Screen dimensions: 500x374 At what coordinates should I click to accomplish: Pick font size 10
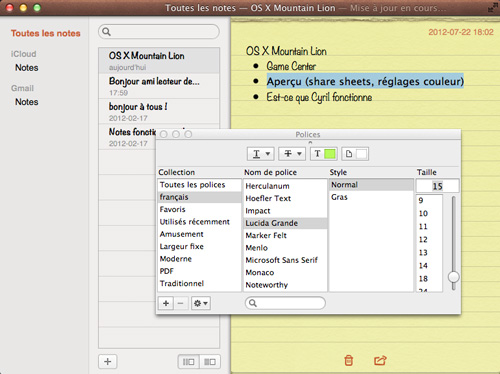click(429, 213)
